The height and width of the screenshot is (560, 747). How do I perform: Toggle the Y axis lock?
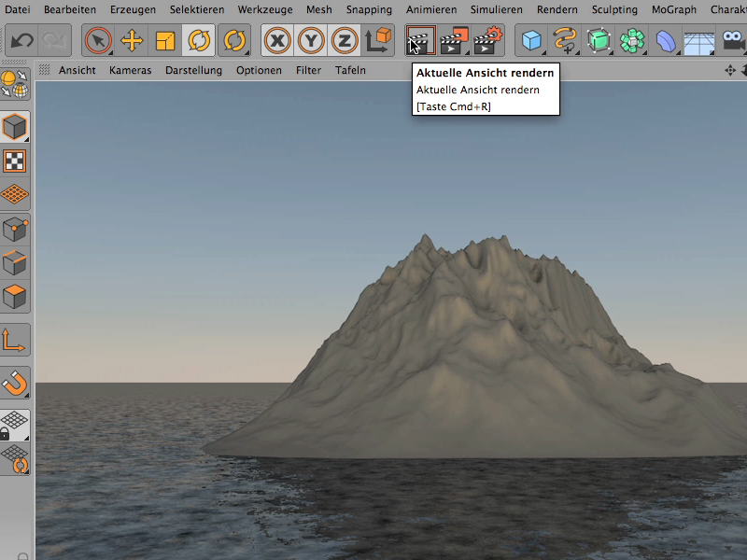point(311,40)
